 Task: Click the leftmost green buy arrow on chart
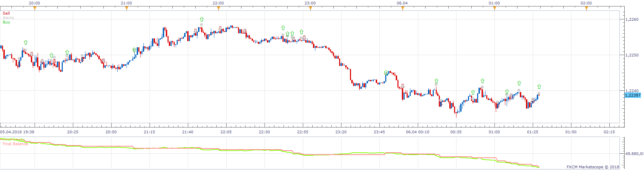click(x=26, y=42)
